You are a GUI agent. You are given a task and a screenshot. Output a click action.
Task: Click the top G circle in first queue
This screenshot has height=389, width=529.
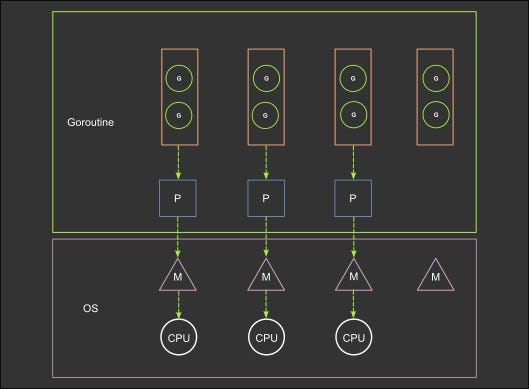click(179, 78)
